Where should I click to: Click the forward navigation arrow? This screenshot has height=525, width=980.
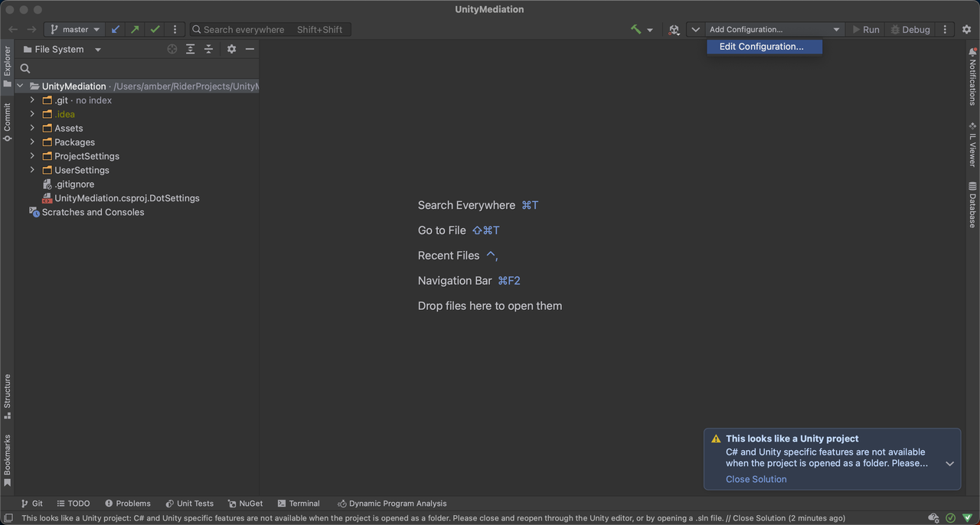(31, 29)
